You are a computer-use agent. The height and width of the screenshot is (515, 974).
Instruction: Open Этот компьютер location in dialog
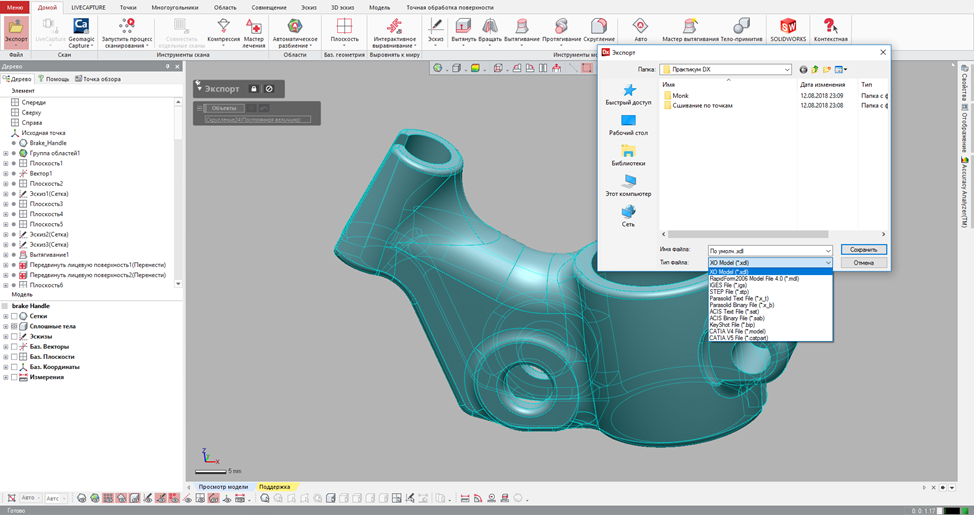click(629, 186)
